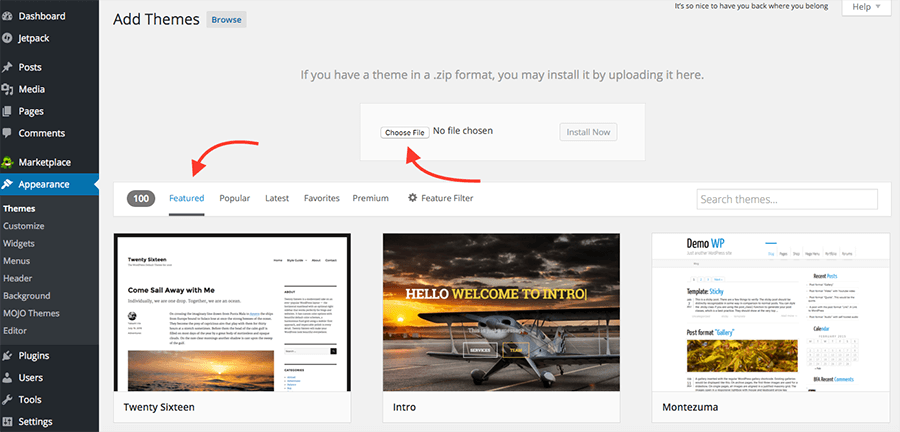Viewport: 900px width, 432px height.
Task: Click the Feature Filter gear icon
Action: (x=412, y=198)
